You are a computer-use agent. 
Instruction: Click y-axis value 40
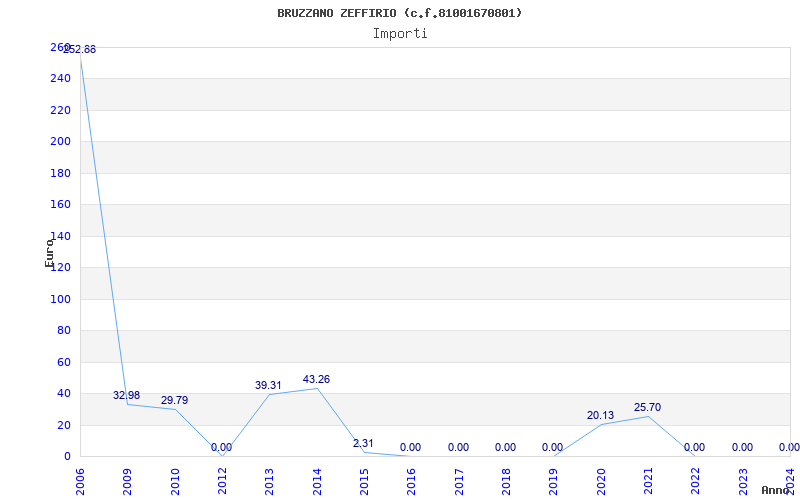[63, 393]
